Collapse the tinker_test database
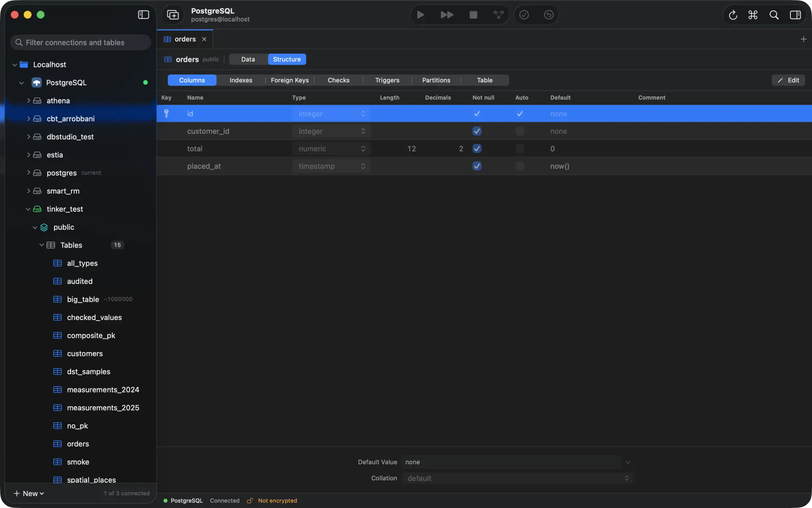Viewport: 812px width, 508px height. [x=28, y=209]
